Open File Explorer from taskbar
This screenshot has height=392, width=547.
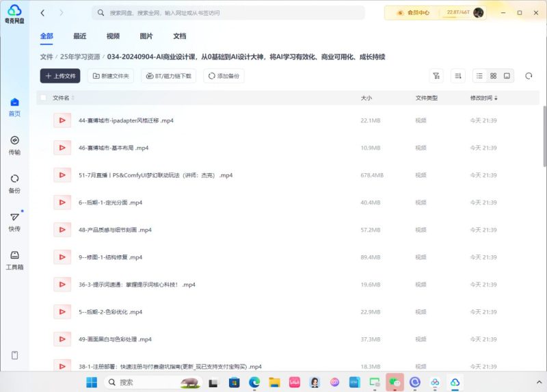(x=275, y=382)
